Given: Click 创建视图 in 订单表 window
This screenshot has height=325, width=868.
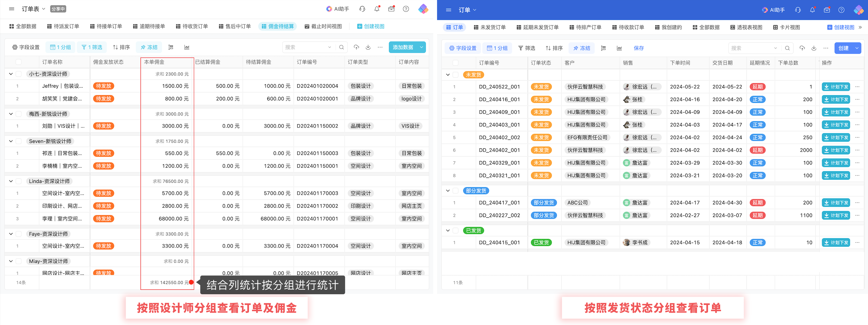Looking at the screenshot, I should tap(370, 26).
